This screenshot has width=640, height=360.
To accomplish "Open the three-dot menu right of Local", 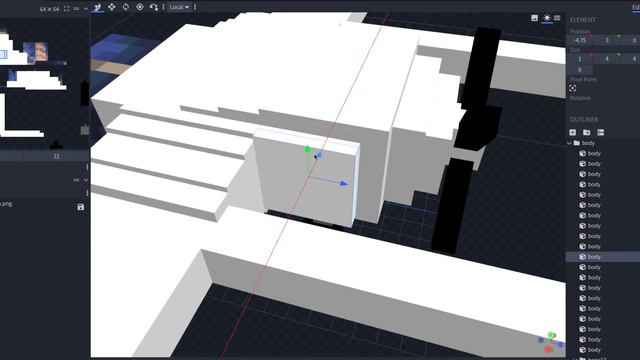I will (195, 7).
